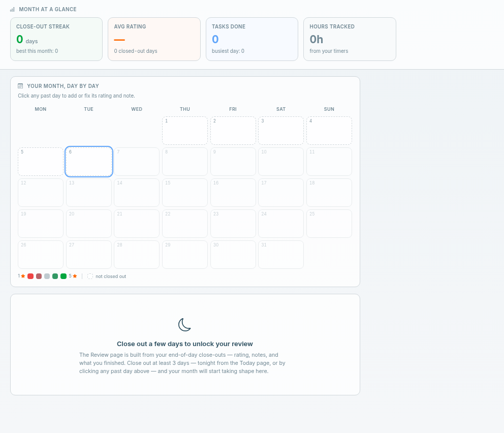
Task: Click day 11 cell in the calendar
Action: (329, 162)
